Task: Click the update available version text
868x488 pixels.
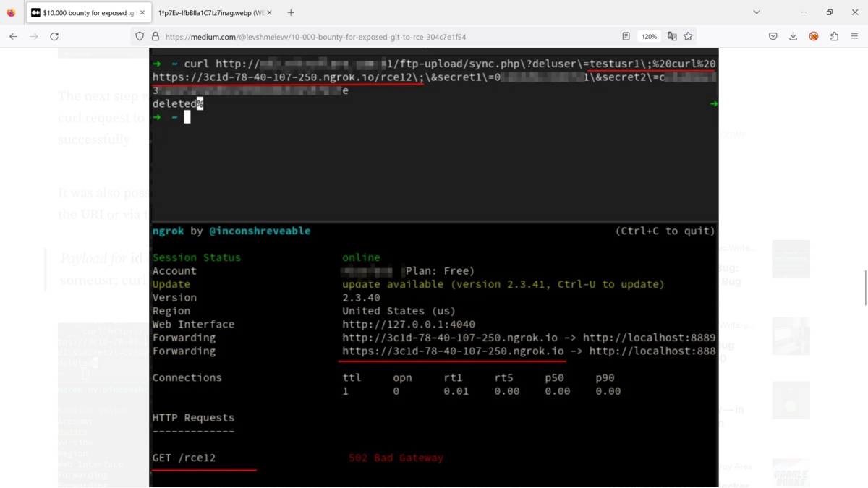Action: click(x=503, y=284)
